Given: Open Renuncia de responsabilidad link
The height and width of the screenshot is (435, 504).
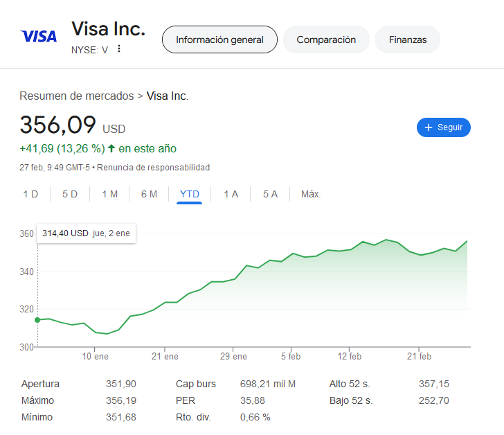Looking at the screenshot, I should click(153, 168).
